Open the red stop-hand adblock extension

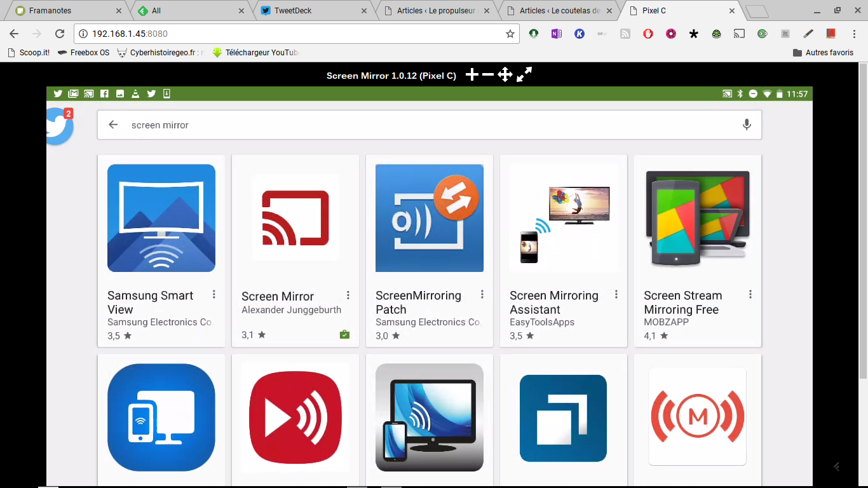point(648,34)
